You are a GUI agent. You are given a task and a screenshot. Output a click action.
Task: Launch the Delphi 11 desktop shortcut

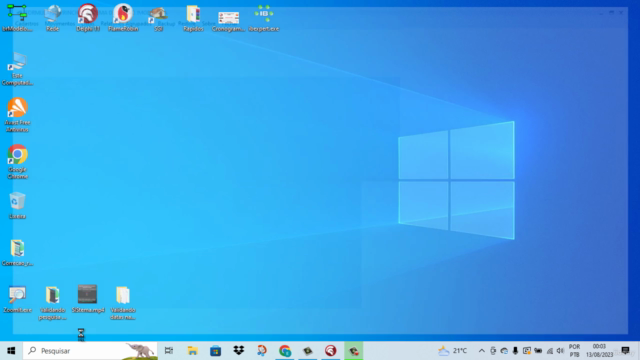pos(88,18)
